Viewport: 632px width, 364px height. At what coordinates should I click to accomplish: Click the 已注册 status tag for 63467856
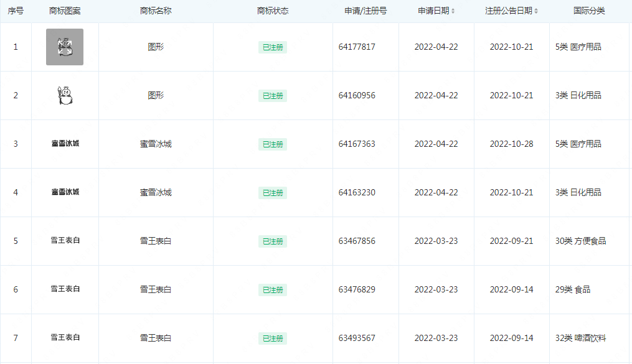click(273, 241)
